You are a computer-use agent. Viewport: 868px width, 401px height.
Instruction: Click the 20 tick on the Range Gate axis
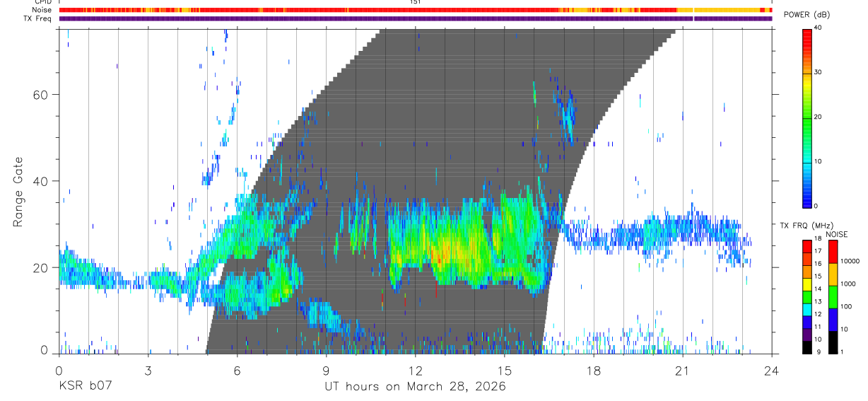pyautogui.click(x=39, y=268)
